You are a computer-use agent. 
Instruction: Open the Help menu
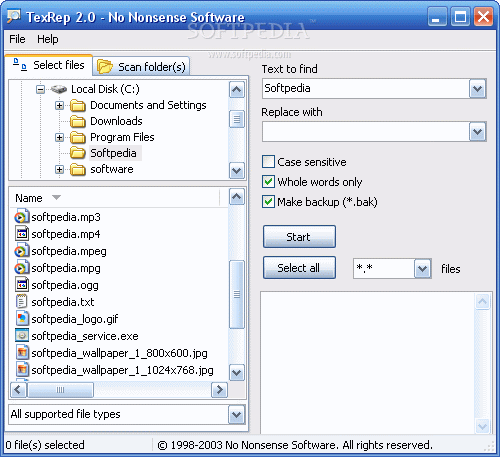pos(48,39)
